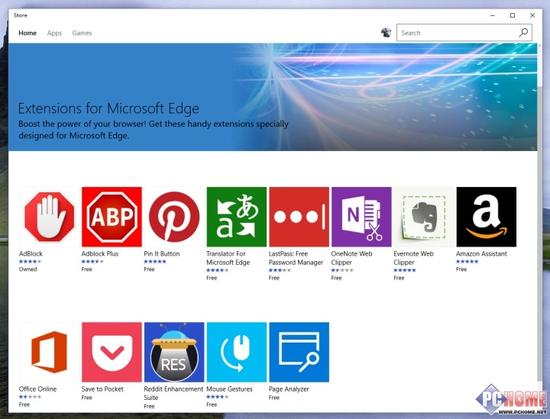Switch to the Games tab

82,33
